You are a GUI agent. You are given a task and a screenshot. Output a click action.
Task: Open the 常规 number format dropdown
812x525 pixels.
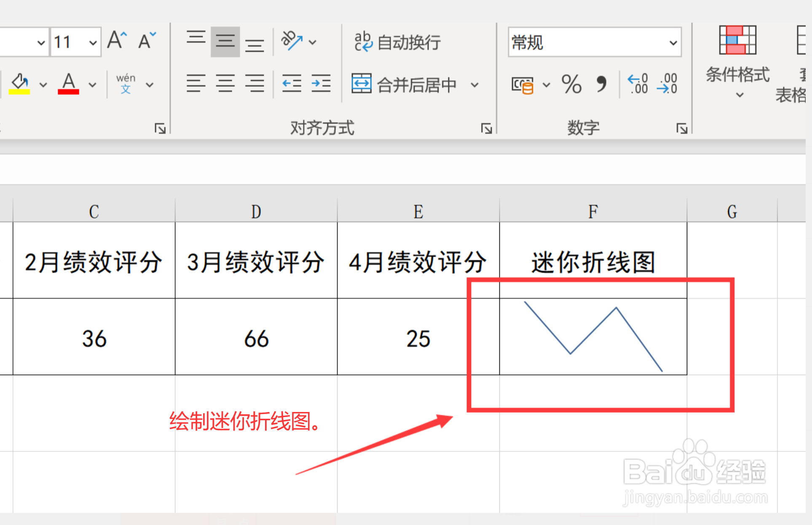click(x=673, y=42)
